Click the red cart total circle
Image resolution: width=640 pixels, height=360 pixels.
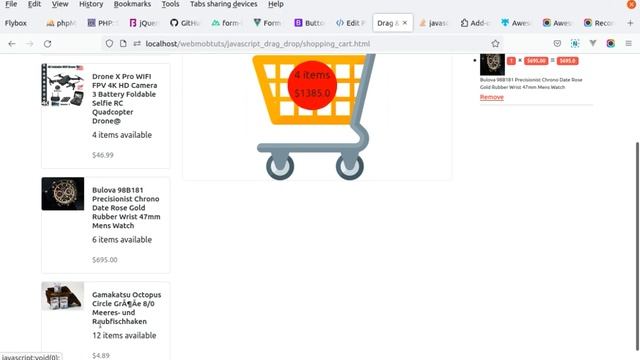(x=312, y=85)
